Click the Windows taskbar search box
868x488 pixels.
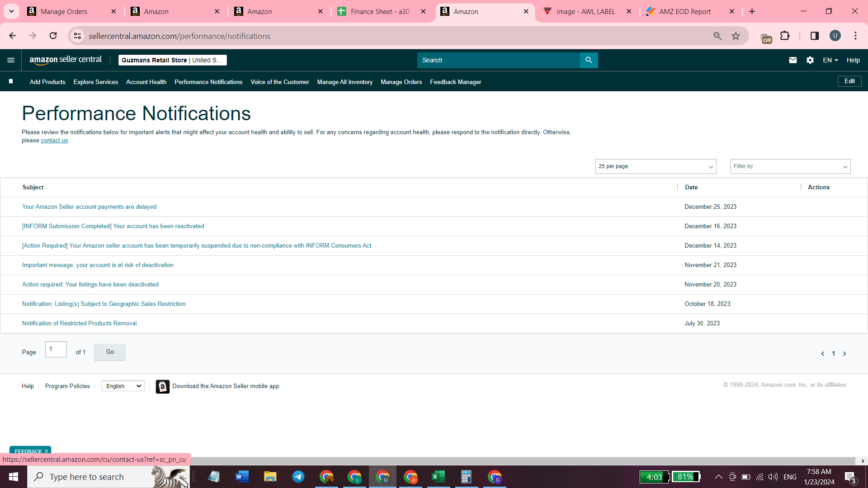pyautogui.click(x=108, y=477)
